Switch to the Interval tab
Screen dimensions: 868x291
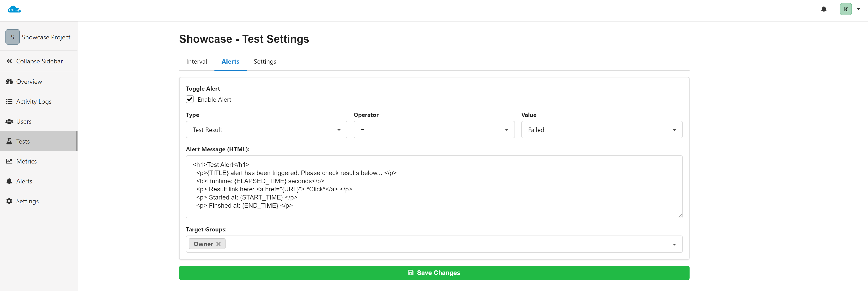(x=196, y=61)
